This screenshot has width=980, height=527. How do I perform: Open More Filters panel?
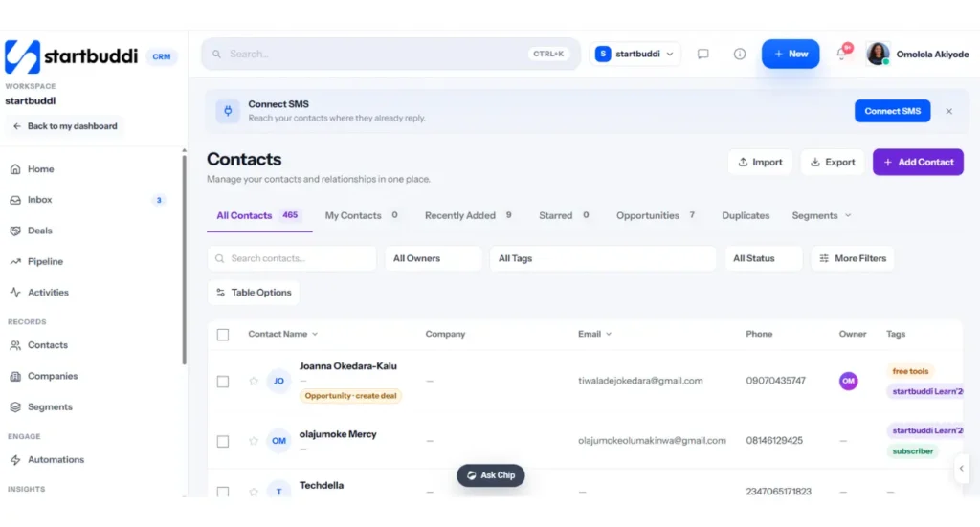click(x=853, y=258)
